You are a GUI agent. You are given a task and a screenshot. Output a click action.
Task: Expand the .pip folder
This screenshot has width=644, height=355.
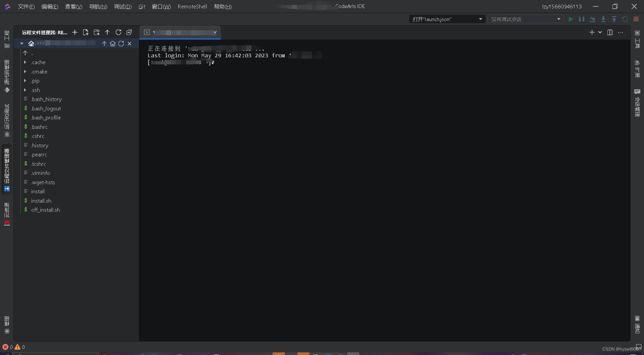pyautogui.click(x=25, y=81)
